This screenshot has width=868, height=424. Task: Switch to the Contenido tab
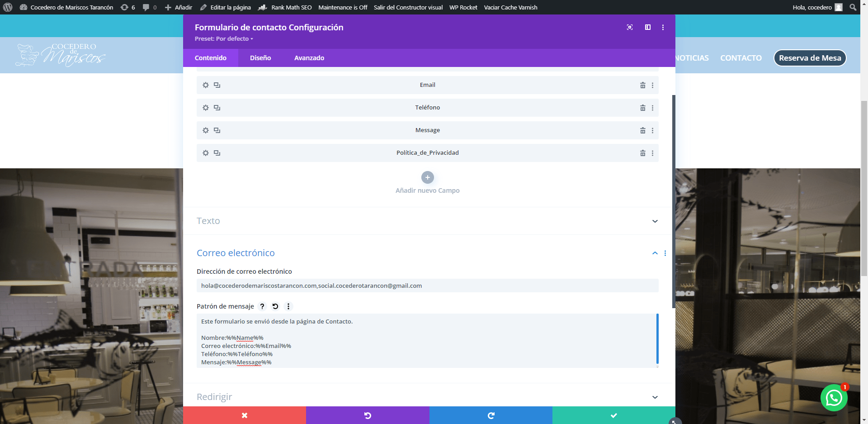click(x=211, y=58)
